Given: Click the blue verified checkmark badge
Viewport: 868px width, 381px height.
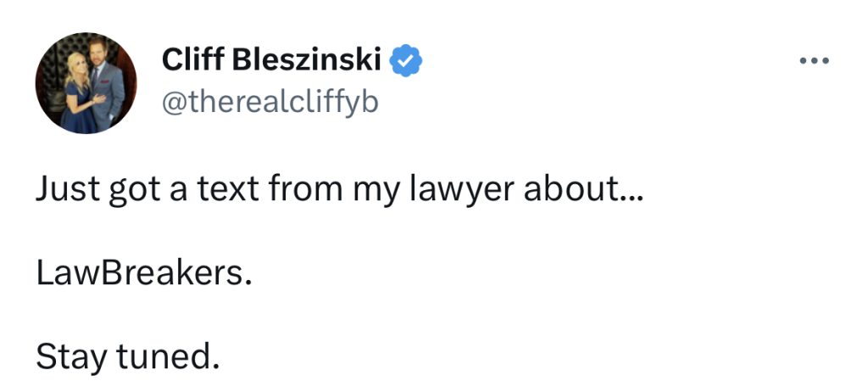Looking at the screenshot, I should pyautogui.click(x=406, y=59).
